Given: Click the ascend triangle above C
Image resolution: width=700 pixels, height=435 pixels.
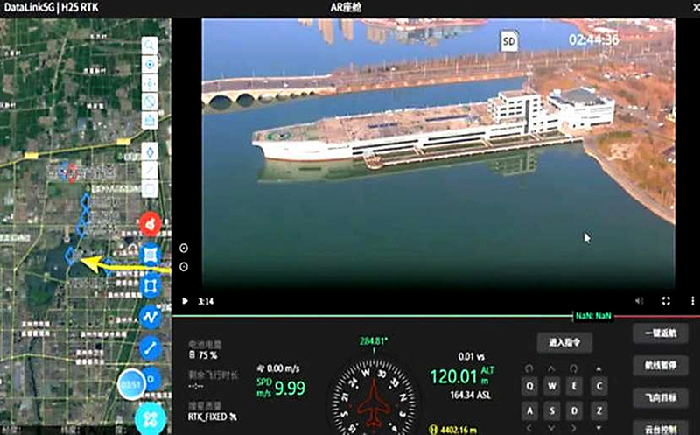Looking at the screenshot, I should click(x=599, y=369).
